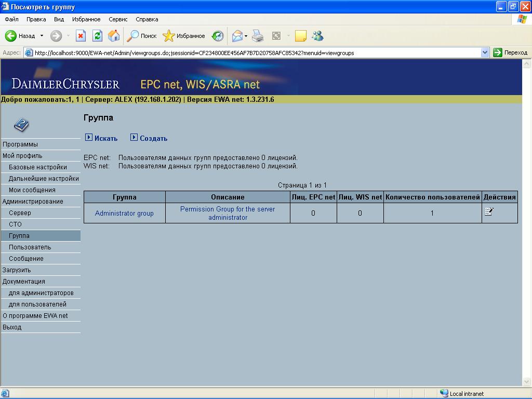
Task: Open the Сервис menu
Action: 118,19
